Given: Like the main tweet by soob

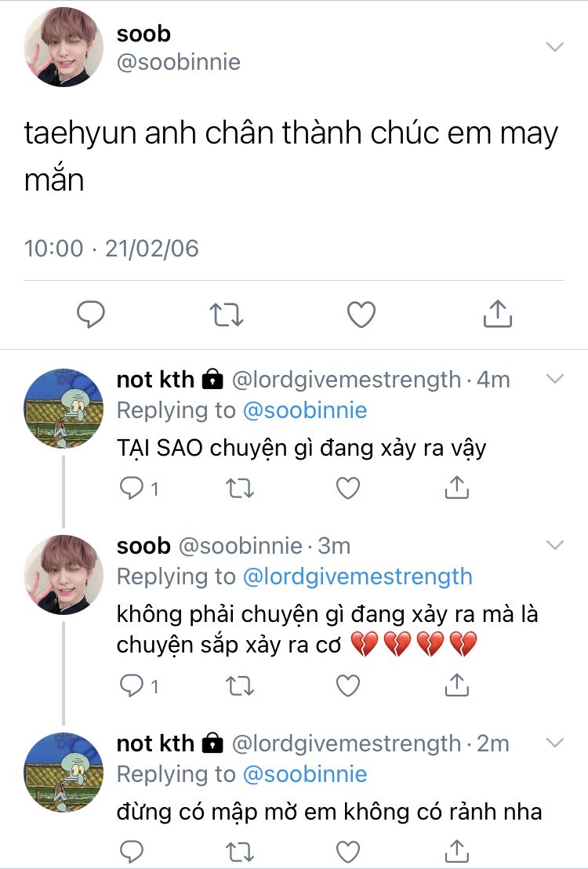Looking at the screenshot, I should click(361, 315).
